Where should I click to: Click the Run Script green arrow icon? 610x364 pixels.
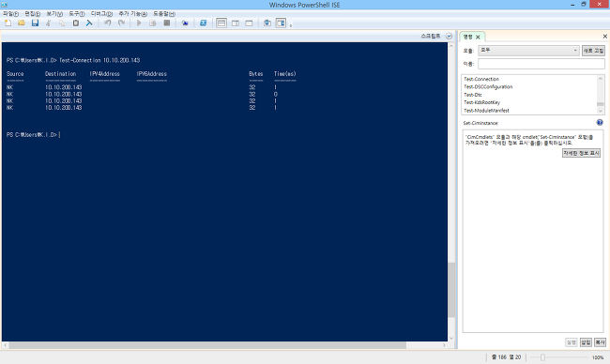(x=139, y=23)
